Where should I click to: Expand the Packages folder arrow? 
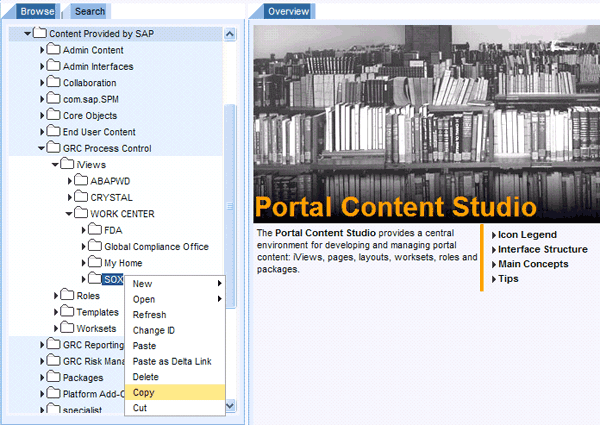coord(42,378)
